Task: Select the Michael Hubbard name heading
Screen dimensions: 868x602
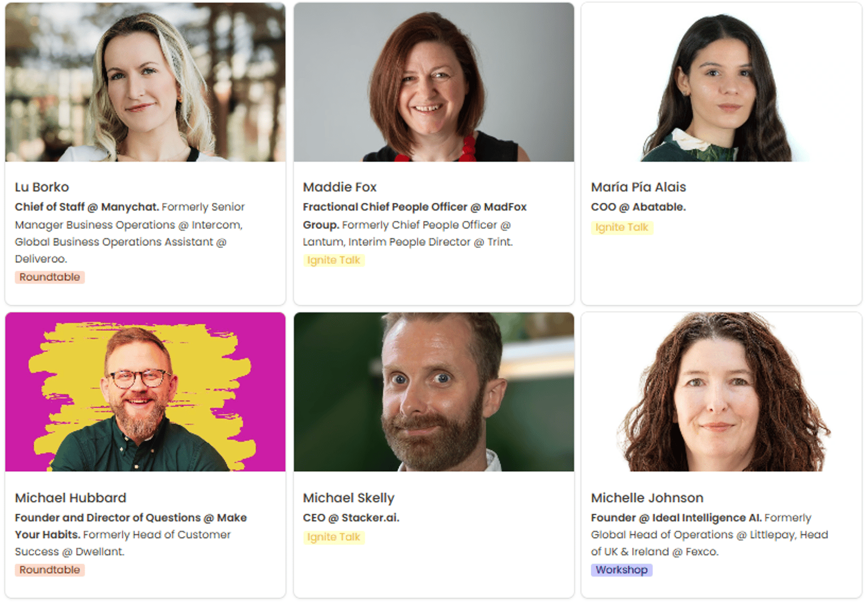Action: tap(71, 498)
